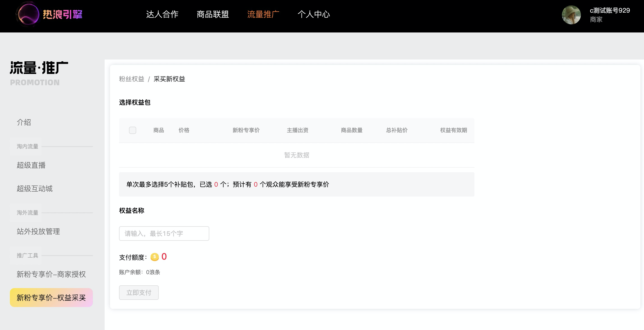
Task: Click the 热浪引擎 logo
Action: 50,14
